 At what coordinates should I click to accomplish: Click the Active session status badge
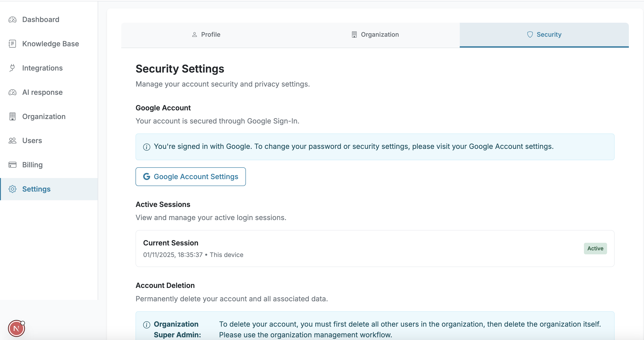[x=595, y=249]
